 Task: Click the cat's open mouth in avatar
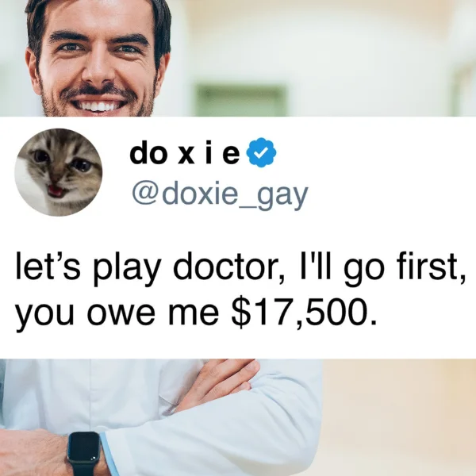click(x=56, y=190)
